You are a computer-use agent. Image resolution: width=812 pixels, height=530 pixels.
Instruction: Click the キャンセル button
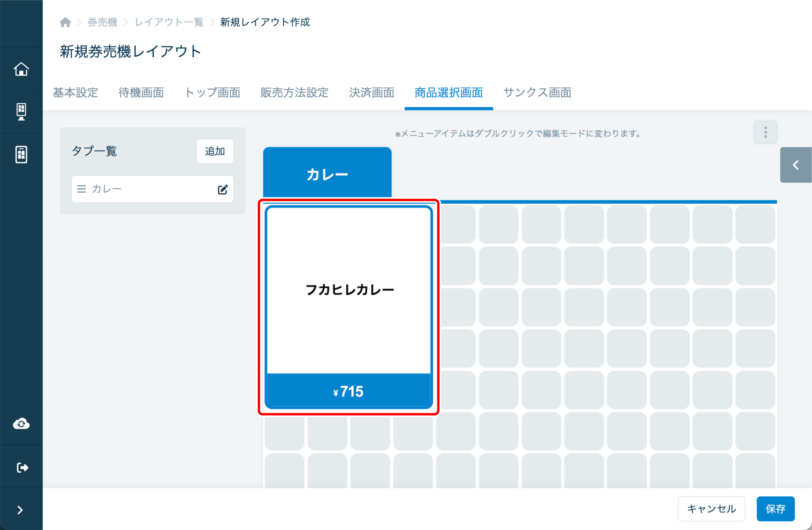coord(711,509)
